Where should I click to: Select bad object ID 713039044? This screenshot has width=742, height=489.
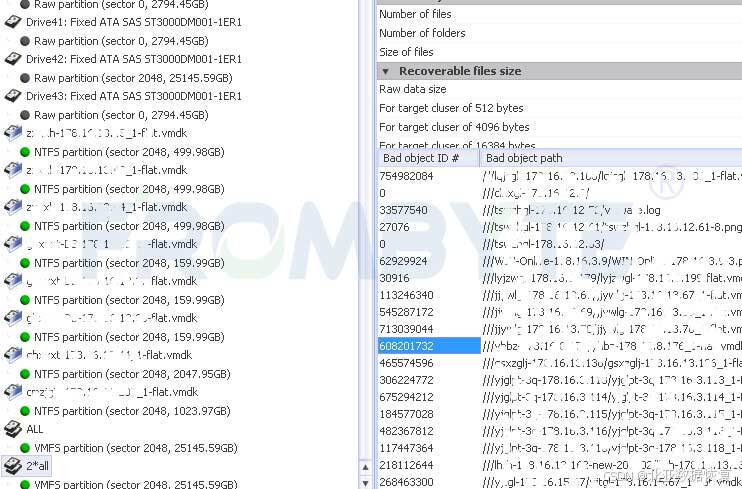[406, 329]
